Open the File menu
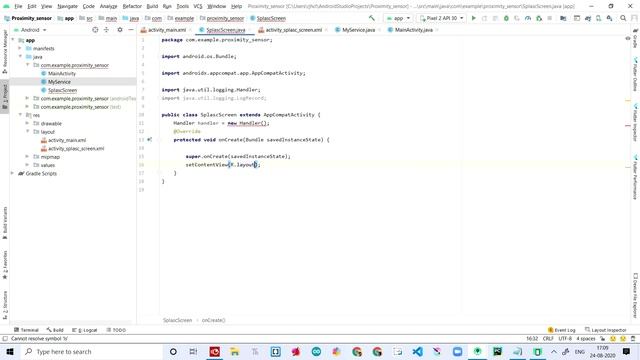The image size is (640, 360). (18, 6)
